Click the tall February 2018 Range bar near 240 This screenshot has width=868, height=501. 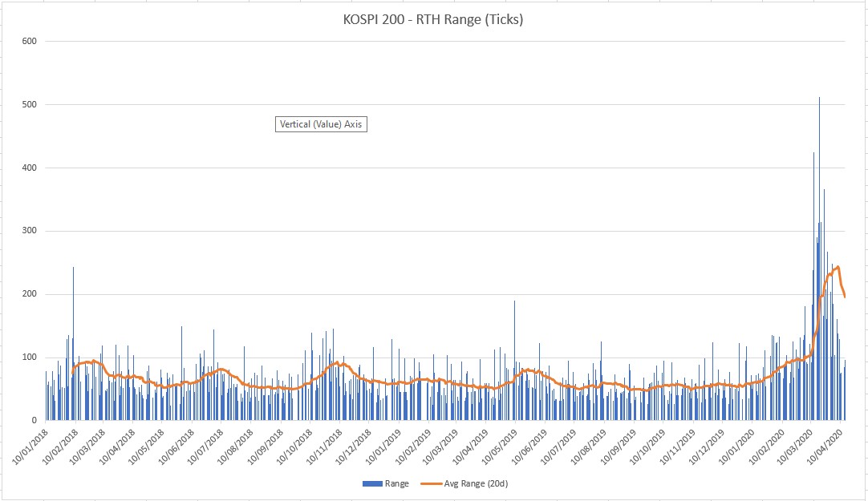(73, 343)
